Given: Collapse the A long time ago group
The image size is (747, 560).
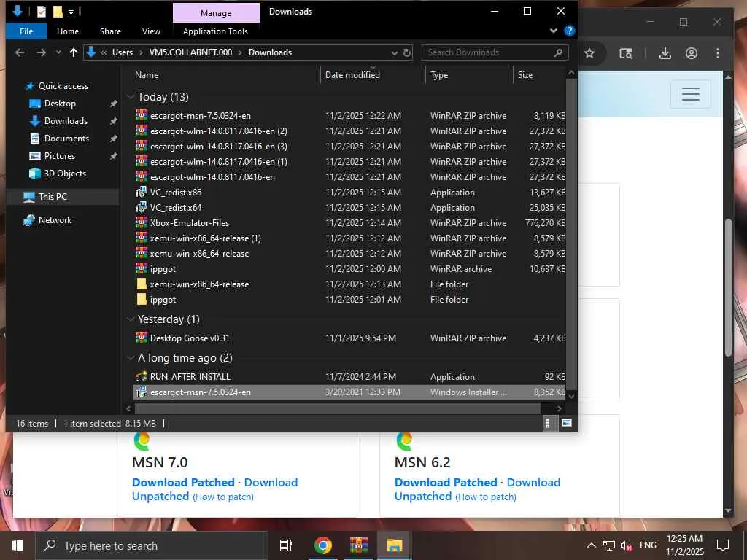Looking at the screenshot, I should (x=131, y=357).
